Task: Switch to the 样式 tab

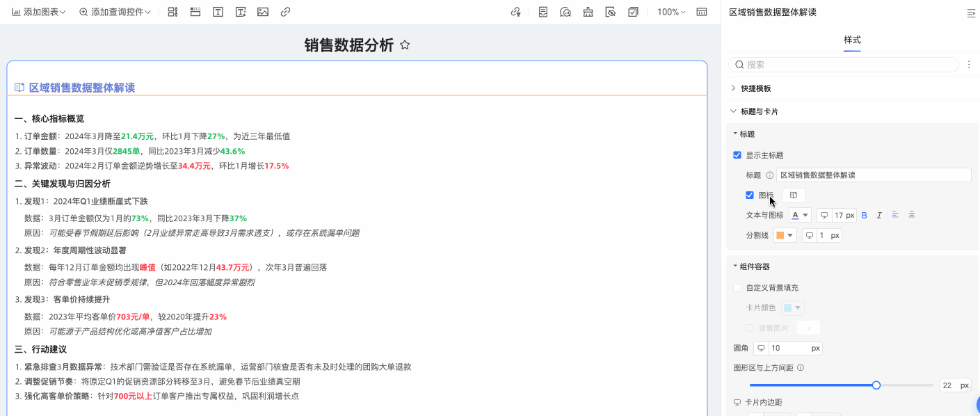Action: [x=852, y=40]
